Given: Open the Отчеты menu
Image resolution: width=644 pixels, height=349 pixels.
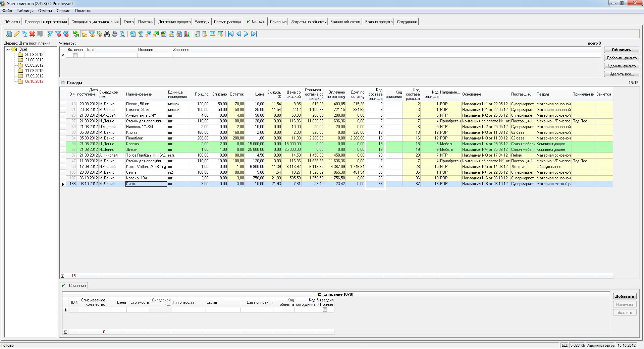Looking at the screenshot, I should pyautogui.click(x=45, y=11).
